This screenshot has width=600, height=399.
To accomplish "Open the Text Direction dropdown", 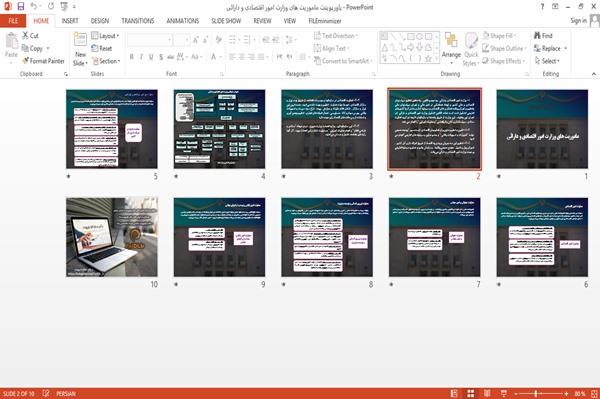I will click(x=336, y=36).
